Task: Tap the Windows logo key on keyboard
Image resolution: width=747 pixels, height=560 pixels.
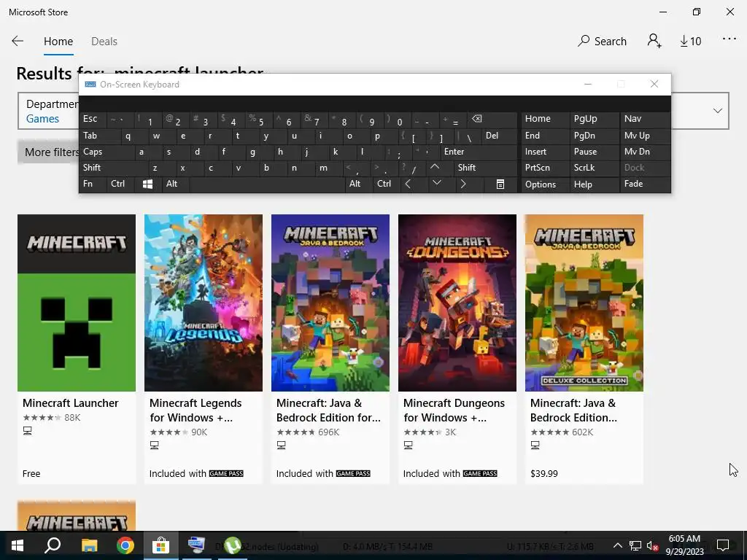Action: click(x=148, y=184)
